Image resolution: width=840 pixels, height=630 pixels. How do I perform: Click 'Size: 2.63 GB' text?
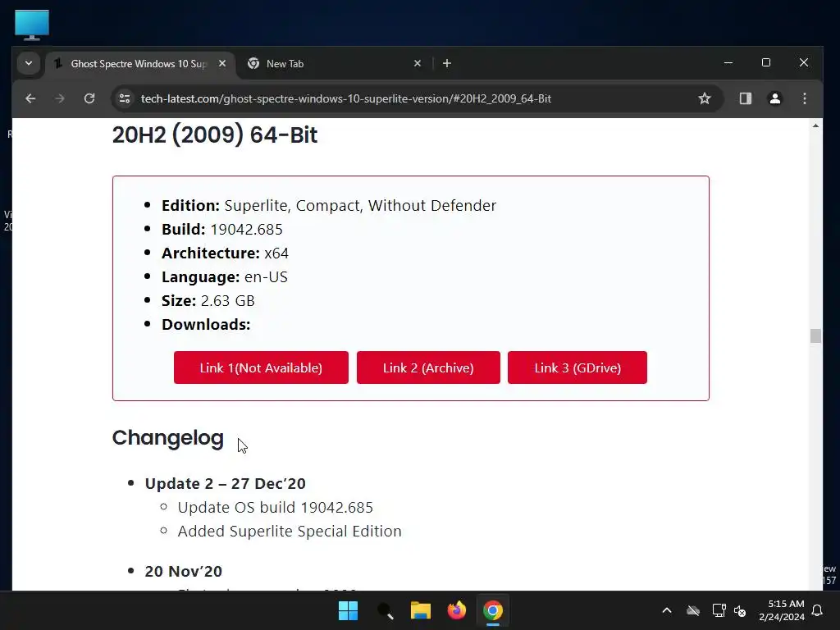(208, 300)
